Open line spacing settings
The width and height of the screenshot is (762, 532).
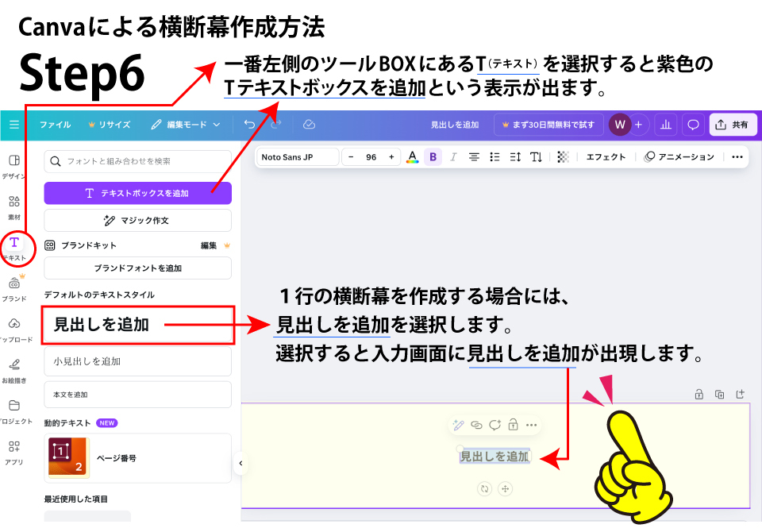[515, 157]
